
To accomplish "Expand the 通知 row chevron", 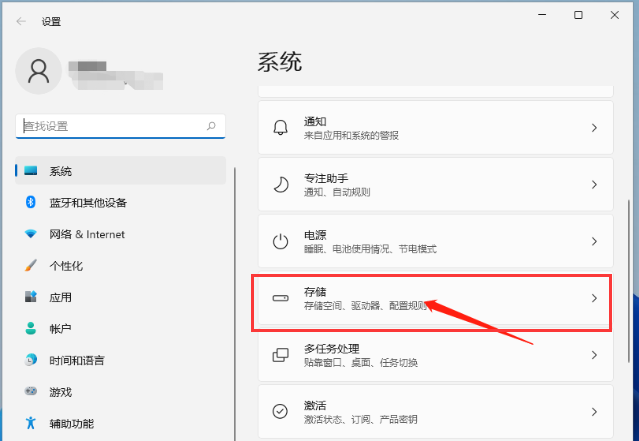I will [x=594, y=128].
